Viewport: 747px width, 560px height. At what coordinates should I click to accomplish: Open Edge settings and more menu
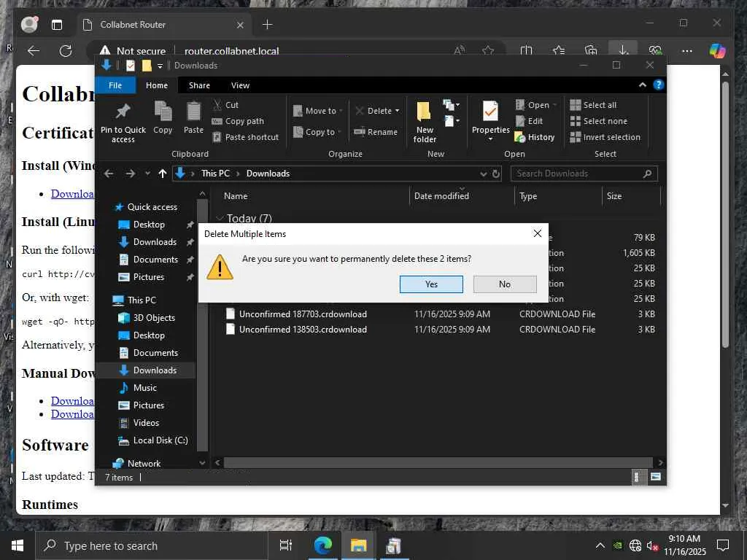(x=686, y=50)
